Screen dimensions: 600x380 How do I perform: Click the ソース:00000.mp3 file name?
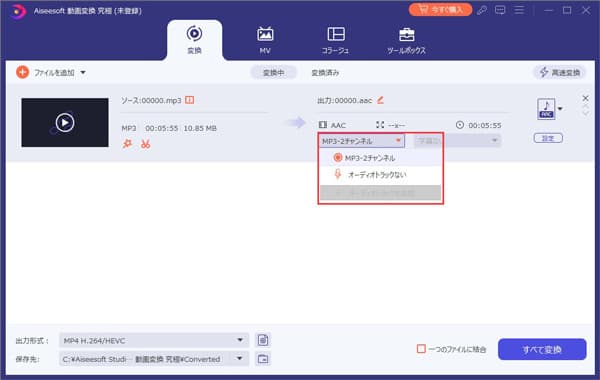click(151, 100)
